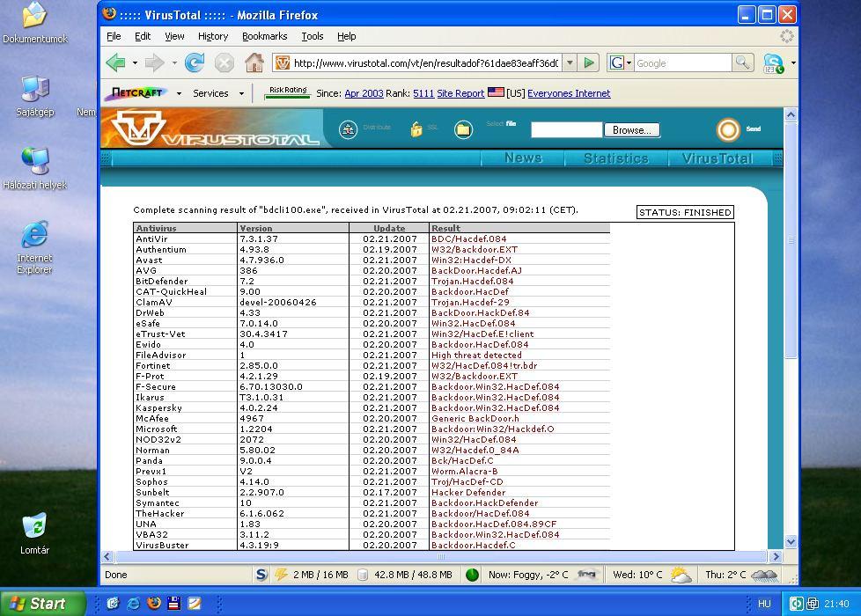Open the Everyones Internet link

(x=569, y=93)
